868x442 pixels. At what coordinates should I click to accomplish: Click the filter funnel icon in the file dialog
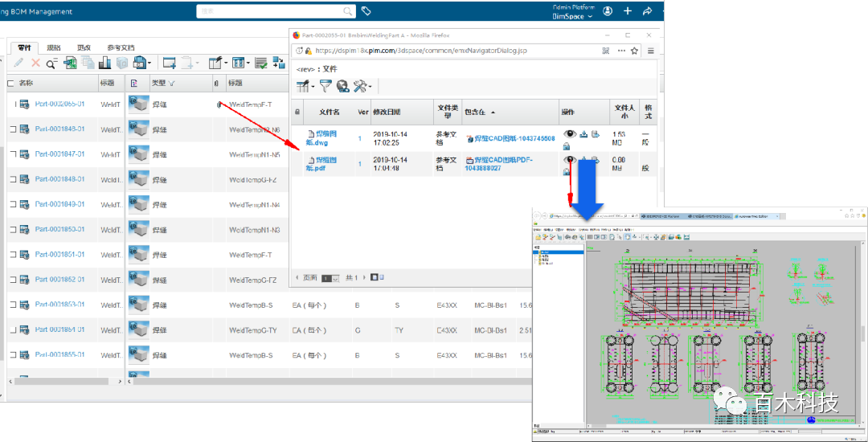[x=325, y=86]
